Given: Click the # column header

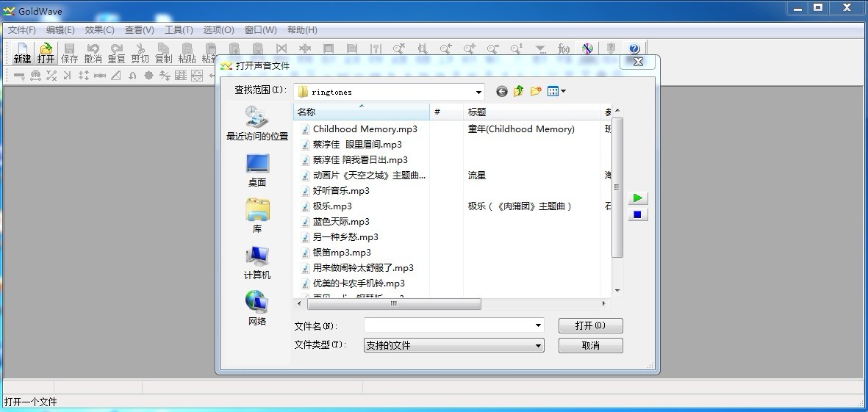Looking at the screenshot, I should tap(447, 112).
